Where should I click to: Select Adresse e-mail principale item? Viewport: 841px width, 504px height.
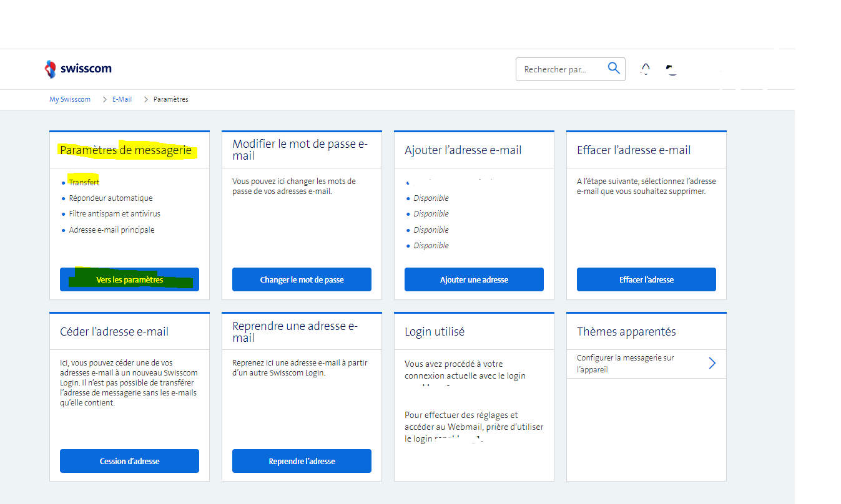111,230
